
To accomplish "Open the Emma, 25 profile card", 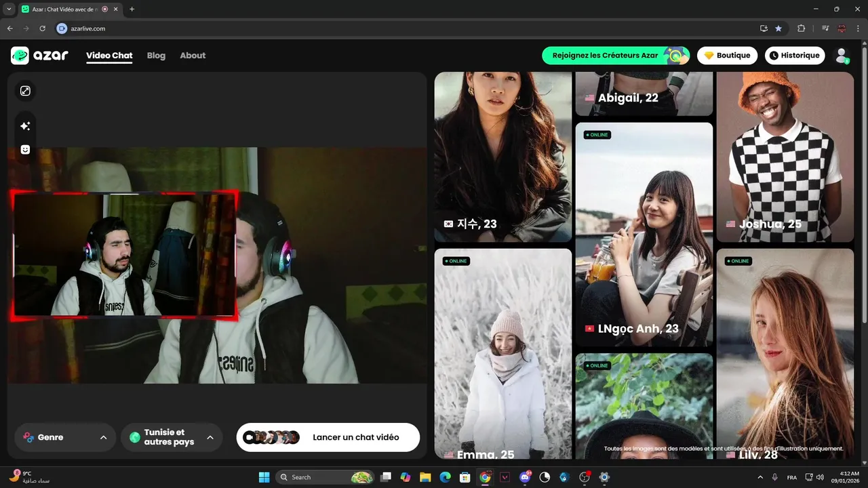I will pyautogui.click(x=503, y=354).
